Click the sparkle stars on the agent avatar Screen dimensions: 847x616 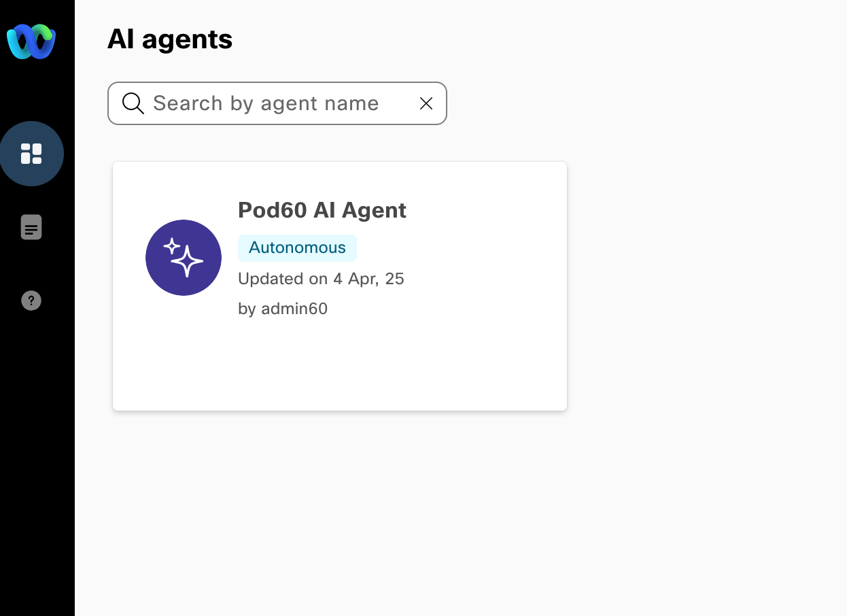click(184, 258)
